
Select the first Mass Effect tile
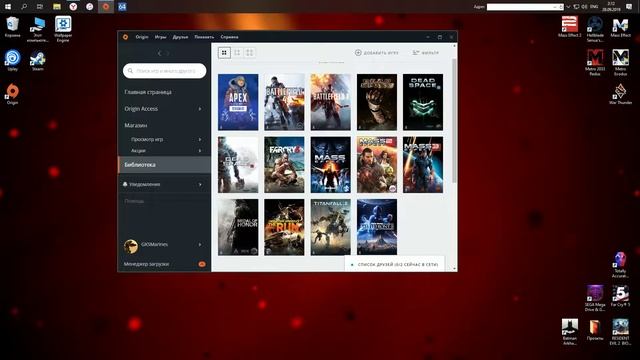[331, 165]
